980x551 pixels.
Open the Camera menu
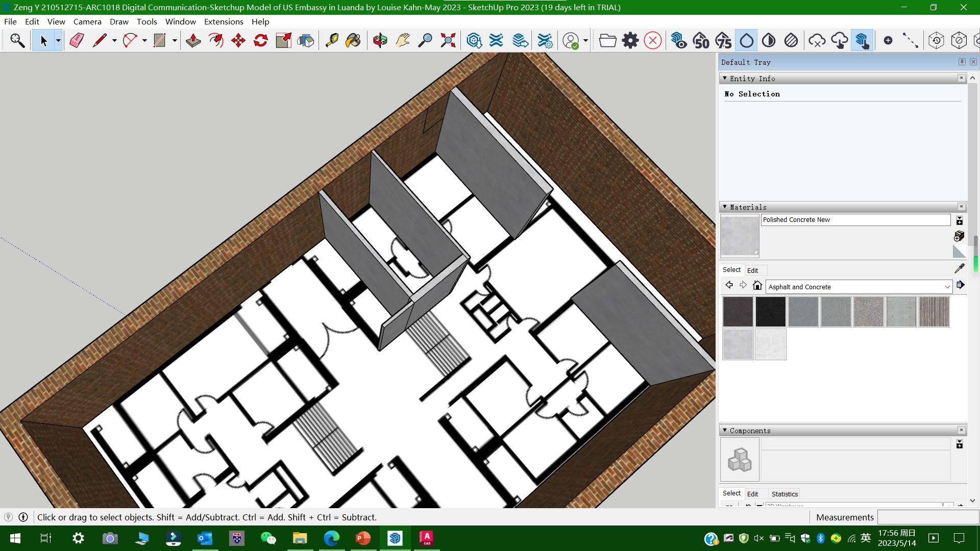pos(87,21)
